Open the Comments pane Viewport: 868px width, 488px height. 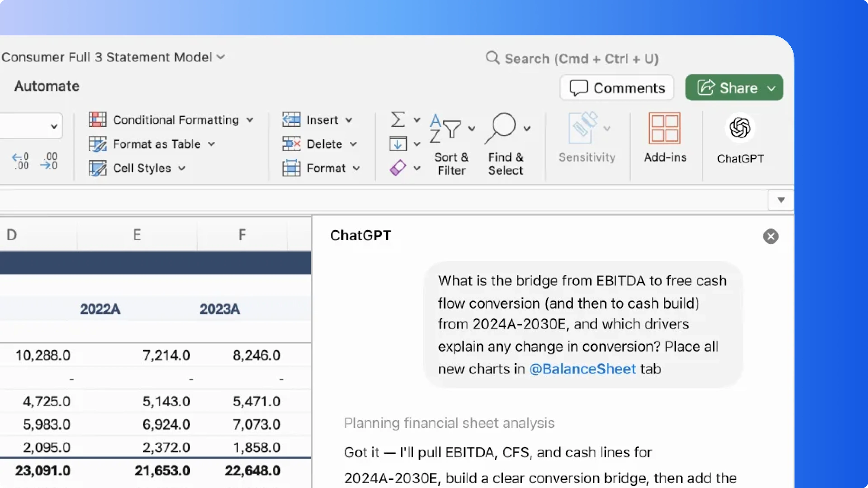point(617,88)
